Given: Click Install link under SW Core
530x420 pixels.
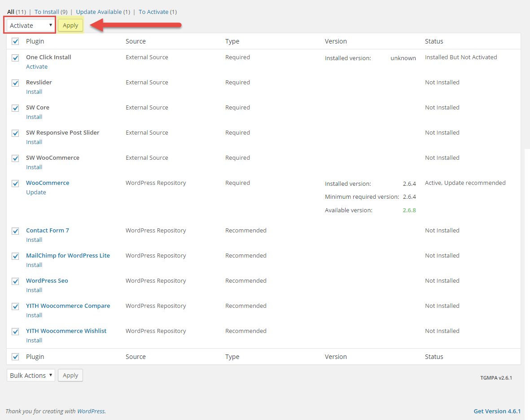Looking at the screenshot, I should pos(34,117).
